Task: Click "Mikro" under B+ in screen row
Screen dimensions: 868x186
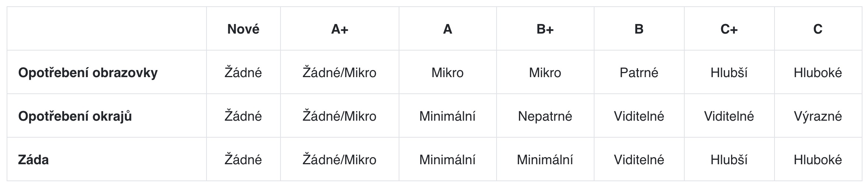Action: pos(545,72)
